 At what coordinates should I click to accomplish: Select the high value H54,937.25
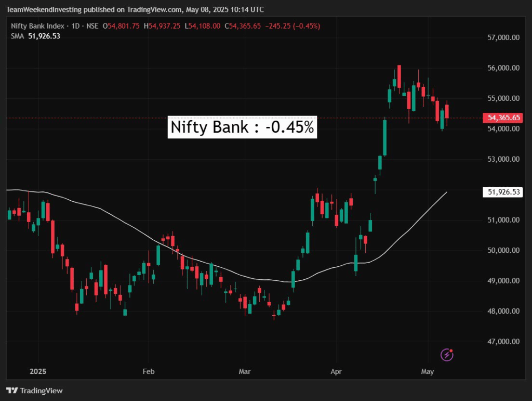162,26
